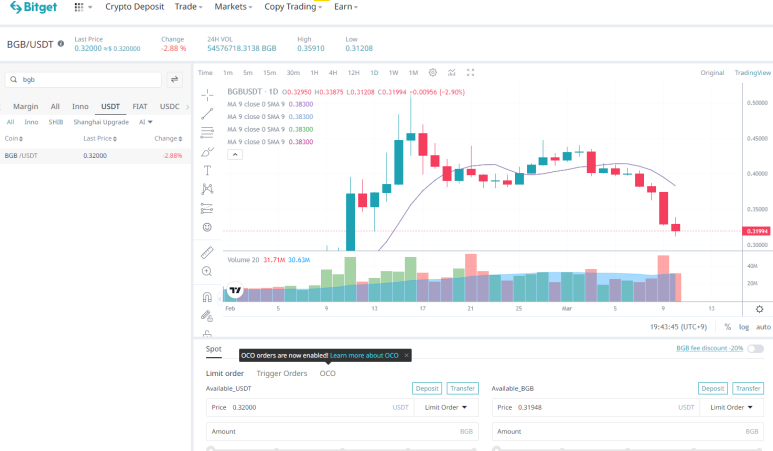
Task: Sort the coin list by Last Price
Action: [100, 139]
